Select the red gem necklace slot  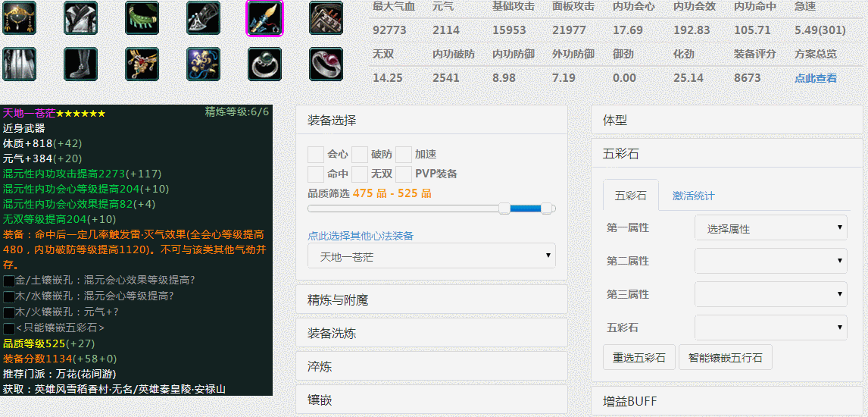tap(142, 64)
